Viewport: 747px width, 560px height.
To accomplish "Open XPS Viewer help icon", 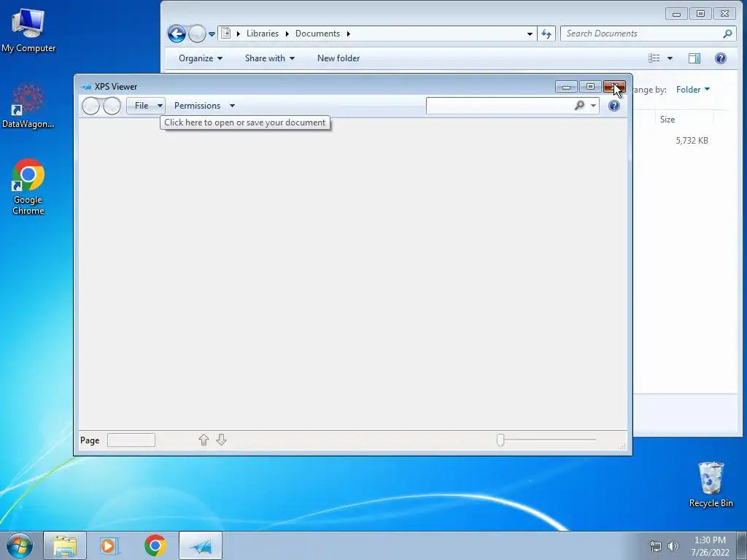I will 614,106.
